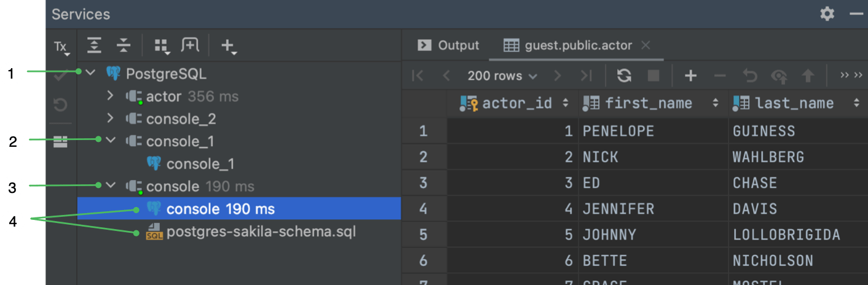The image size is (868, 285).
Task: Open the Tx transaction mode dropdown
Action: (x=61, y=47)
